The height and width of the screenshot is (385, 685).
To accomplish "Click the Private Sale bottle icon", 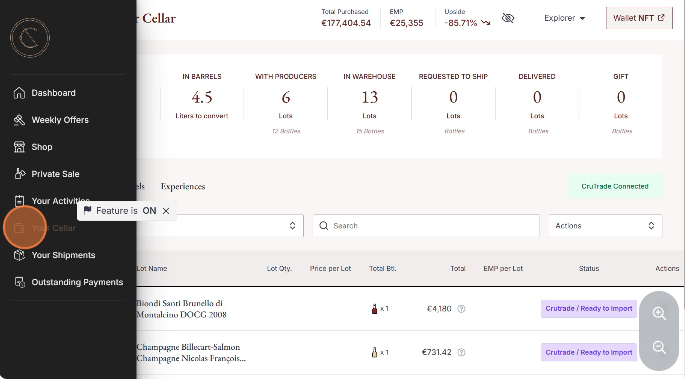I will point(19,173).
